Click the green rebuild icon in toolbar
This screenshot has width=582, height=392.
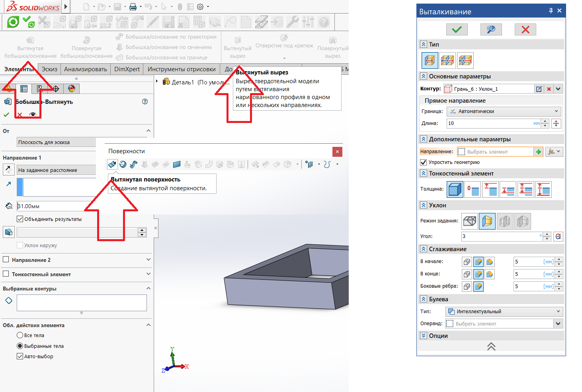coord(13,22)
